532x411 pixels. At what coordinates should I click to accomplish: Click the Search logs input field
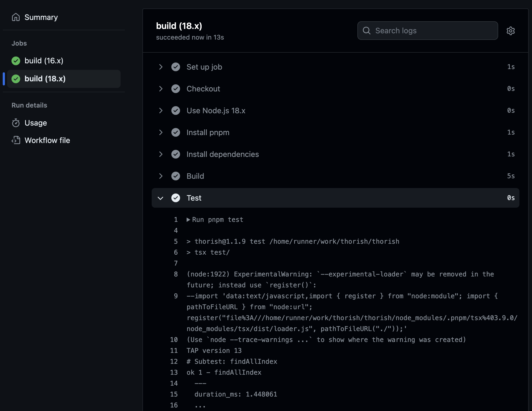point(427,30)
